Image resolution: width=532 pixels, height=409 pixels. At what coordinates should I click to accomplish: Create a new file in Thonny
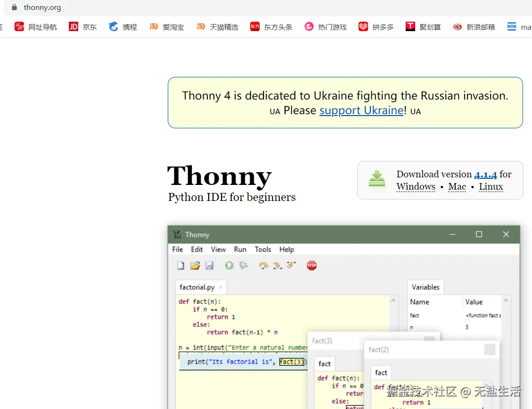[x=180, y=265]
